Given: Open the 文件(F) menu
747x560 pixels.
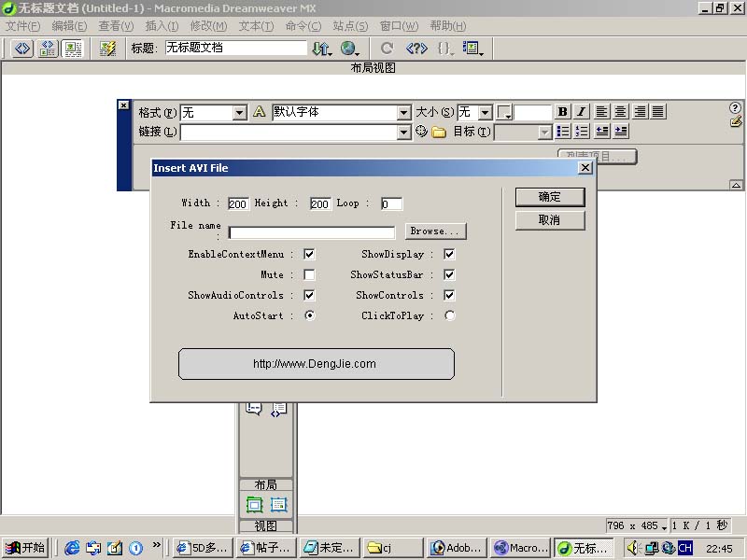Looking at the screenshot, I should click(22, 26).
